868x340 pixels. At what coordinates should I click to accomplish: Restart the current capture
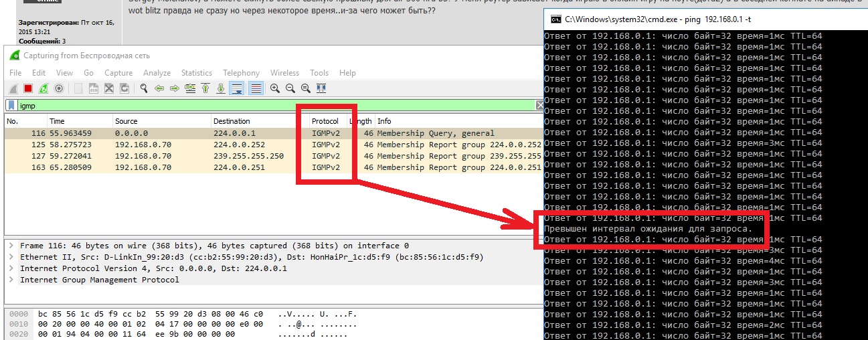tap(44, 88)
